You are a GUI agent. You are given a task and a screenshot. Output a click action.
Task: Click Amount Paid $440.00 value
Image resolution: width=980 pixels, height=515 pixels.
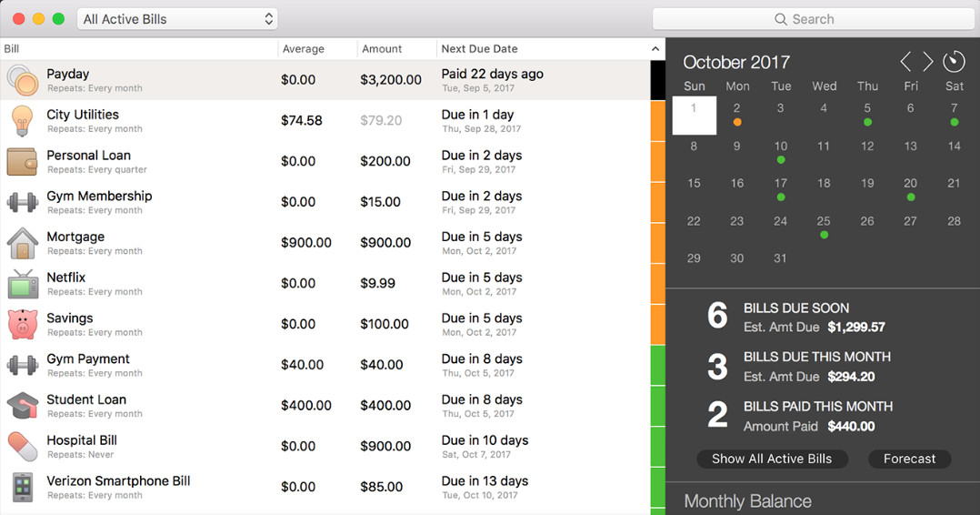click(x=851, y=426)
